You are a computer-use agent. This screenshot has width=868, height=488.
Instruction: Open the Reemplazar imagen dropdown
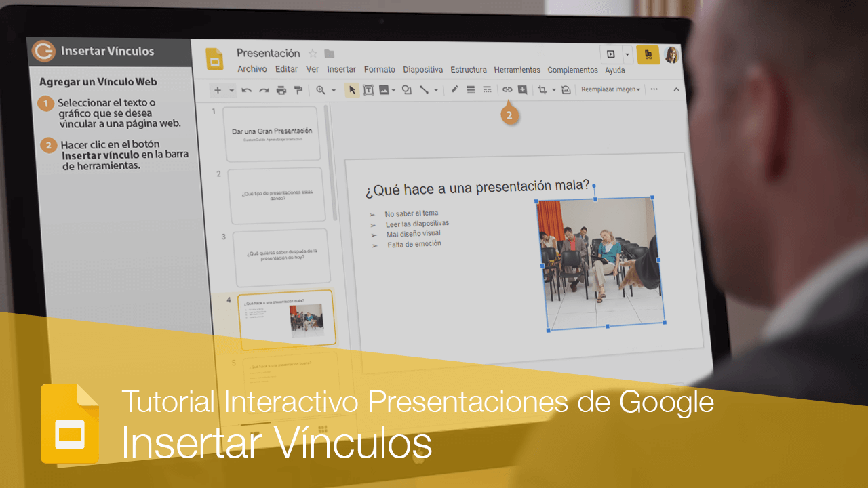click(x=610, y=89)
